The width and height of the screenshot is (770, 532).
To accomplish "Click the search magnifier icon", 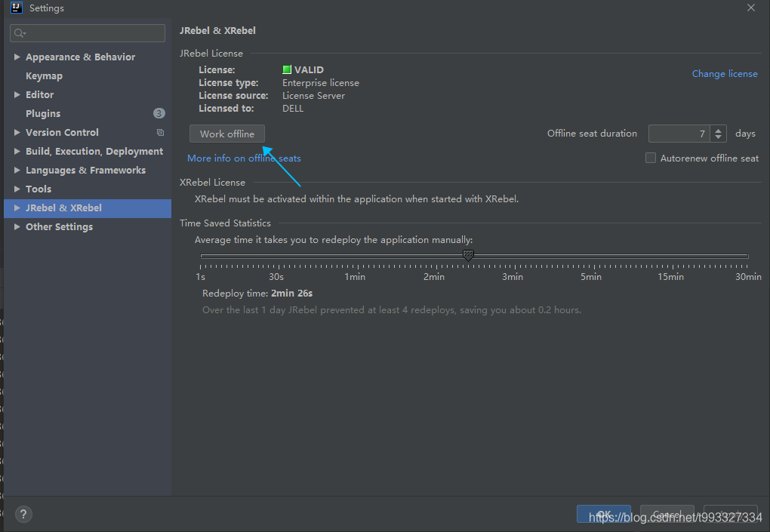I will (x=20, y=33).
